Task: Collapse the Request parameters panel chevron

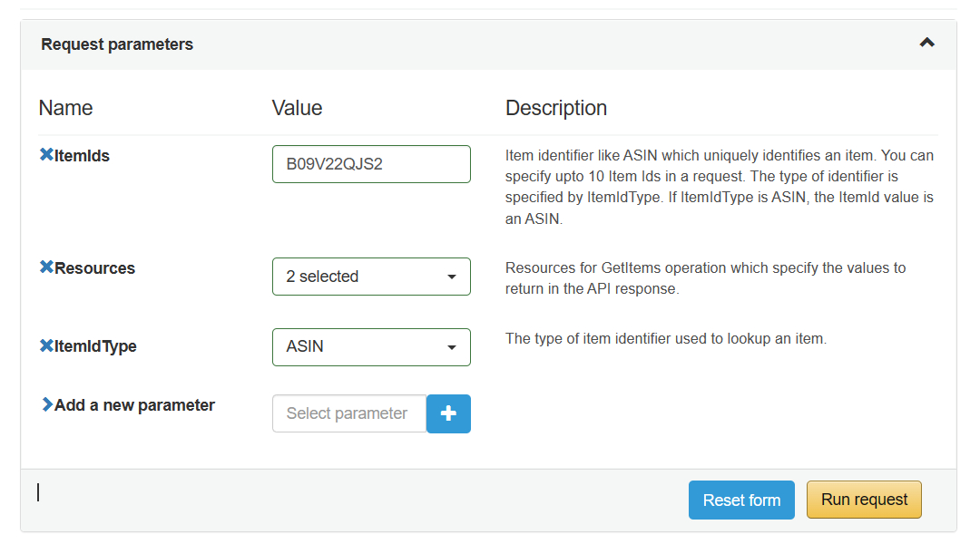Action: click(x=926, y=44)
